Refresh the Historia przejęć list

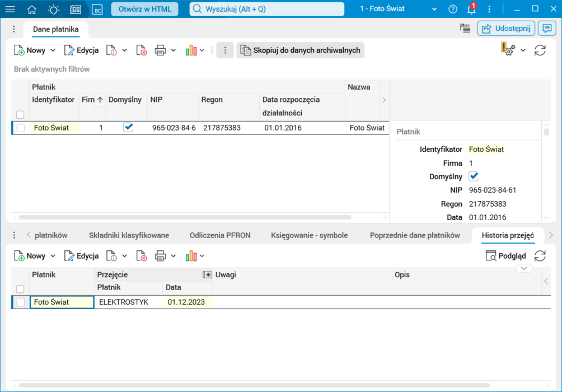[540, 256]
